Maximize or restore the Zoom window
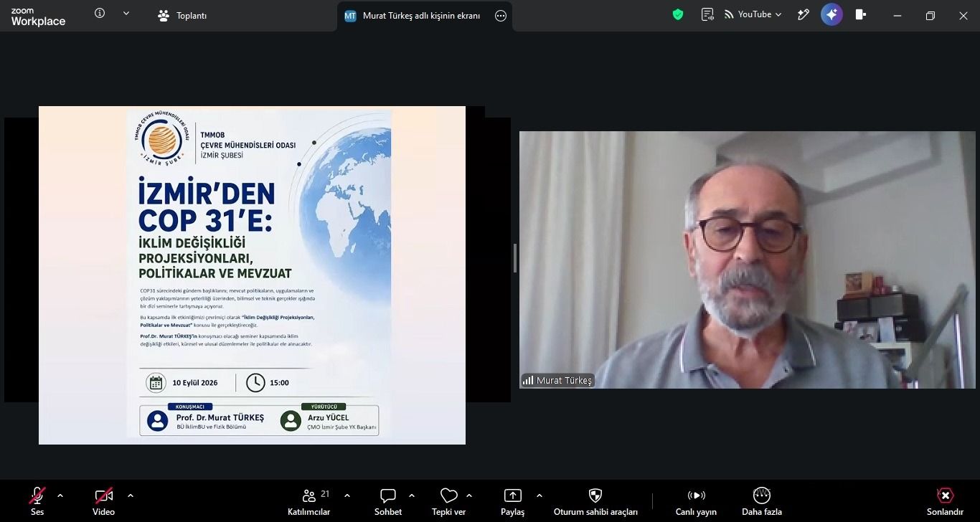 [x=930, y=15]
